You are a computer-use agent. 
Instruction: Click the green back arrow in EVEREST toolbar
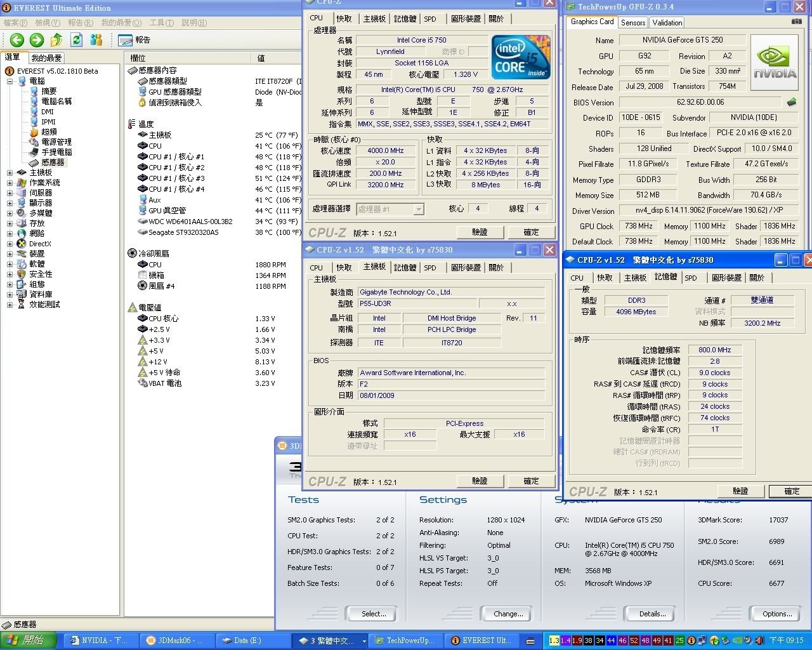point(17,40)
